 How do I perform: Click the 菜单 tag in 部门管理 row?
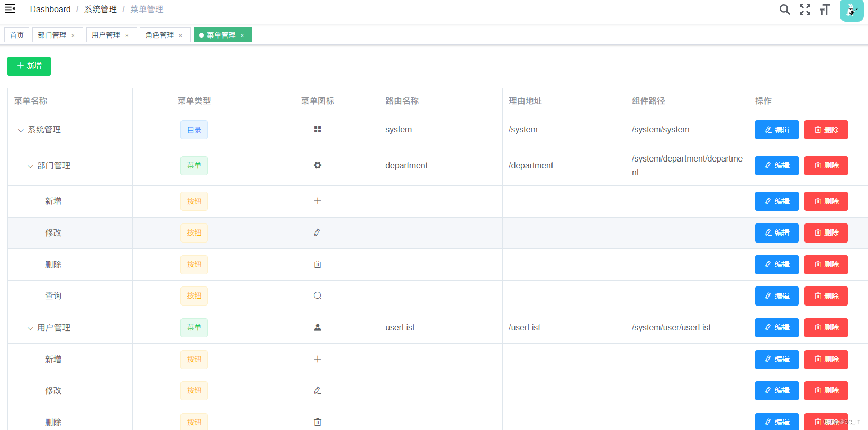(x=194, y=166)
